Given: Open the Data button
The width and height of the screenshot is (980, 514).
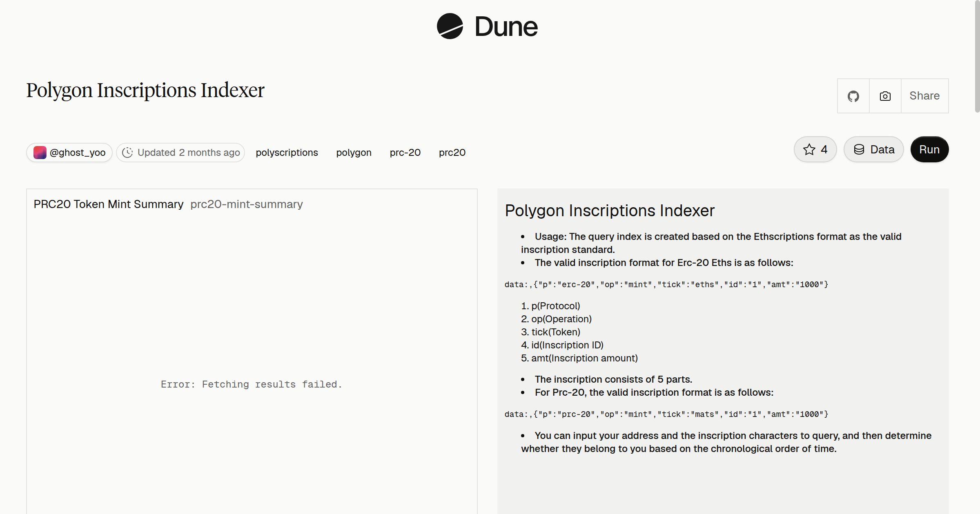Looking at the screenshot, I should tap(873, 149).
